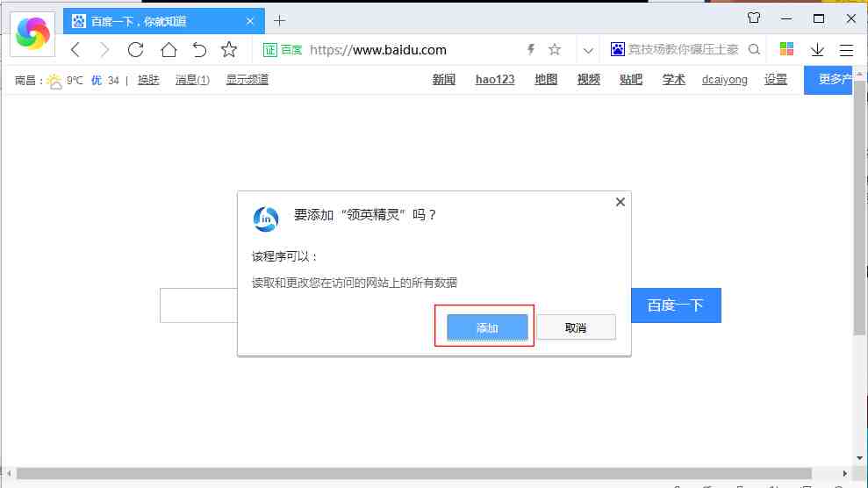The width and height of the screenshot is (868, 488).
Task: Click the blue 更多产品 button
Action: click(x=829, y=80)
